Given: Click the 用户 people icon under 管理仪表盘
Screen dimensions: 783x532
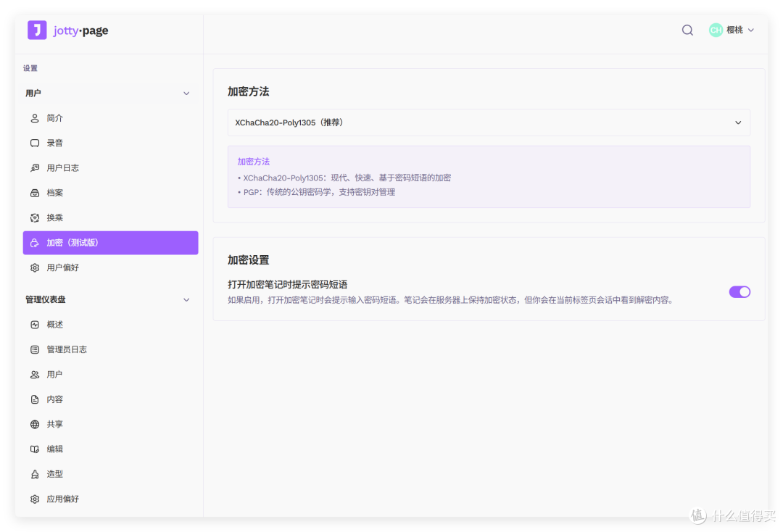Looking at the screenshot, I should coord(35,375).
